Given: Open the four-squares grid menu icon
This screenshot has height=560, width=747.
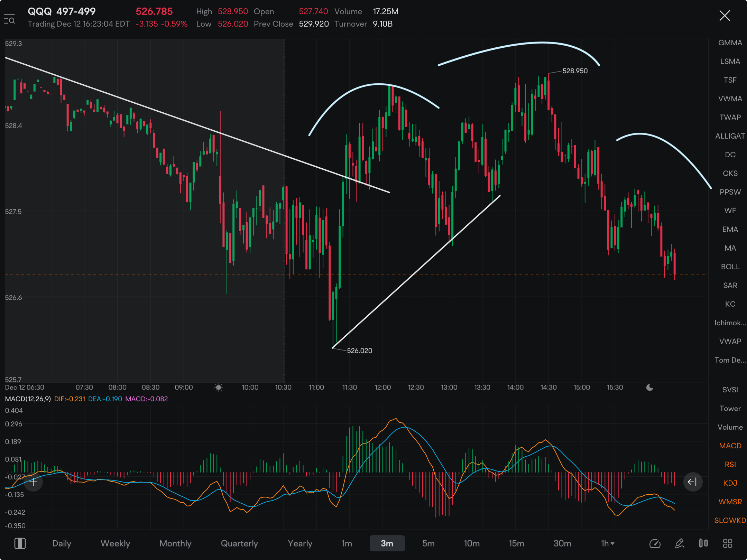Looking at the screenshot, I should tap(728, 543).
